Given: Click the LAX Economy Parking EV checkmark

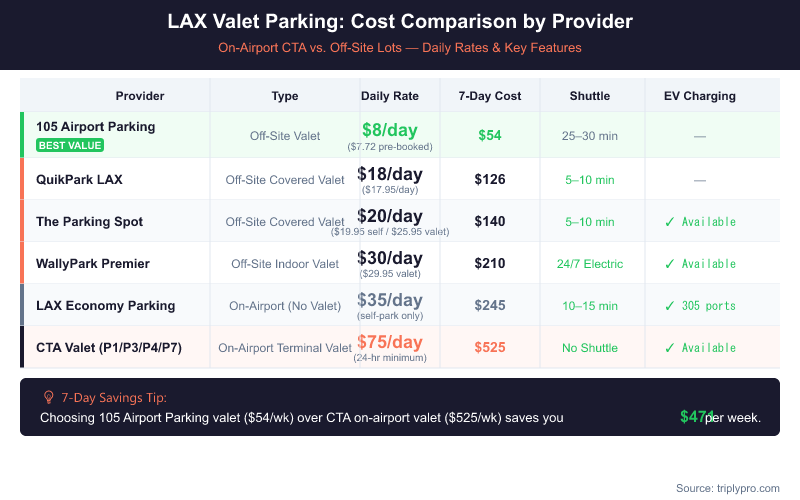Looking at the screenshot, I should click(x=669, y=306).
